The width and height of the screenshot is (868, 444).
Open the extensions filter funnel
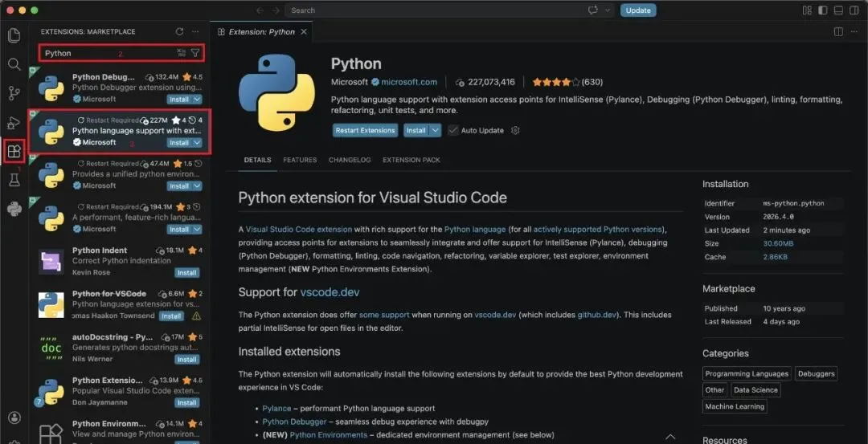(195, 53)
